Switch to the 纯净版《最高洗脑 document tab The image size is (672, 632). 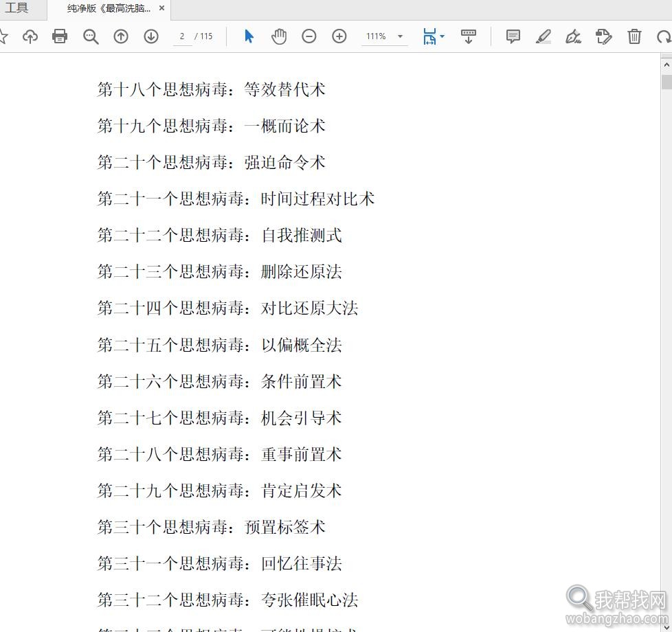[109, 8]
